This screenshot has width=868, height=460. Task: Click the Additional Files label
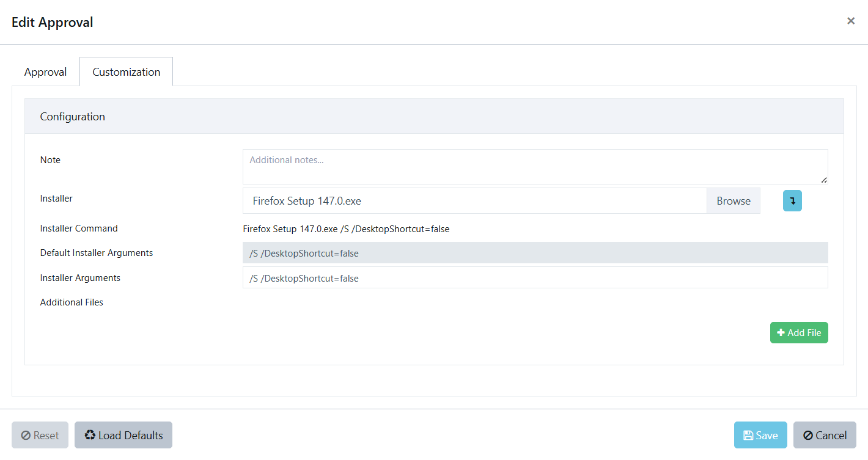click(x=72, y=302)
